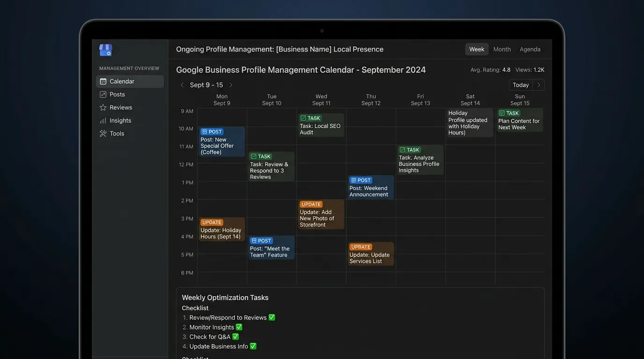Screen dimensions: 644x359
Task: Open Tools in the sidebar menu
Action: [130, 134]
